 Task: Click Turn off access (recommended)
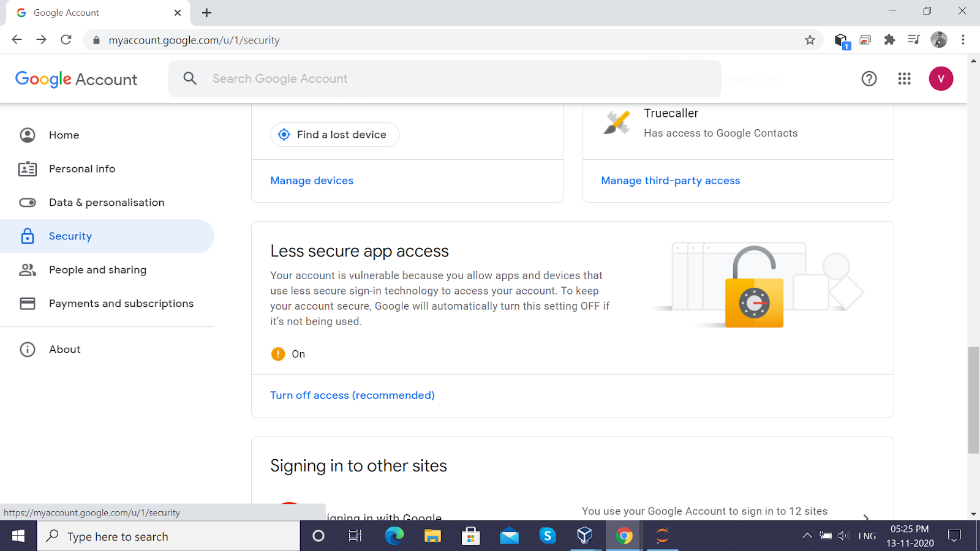pyautogui.click(x=352, y=395)
